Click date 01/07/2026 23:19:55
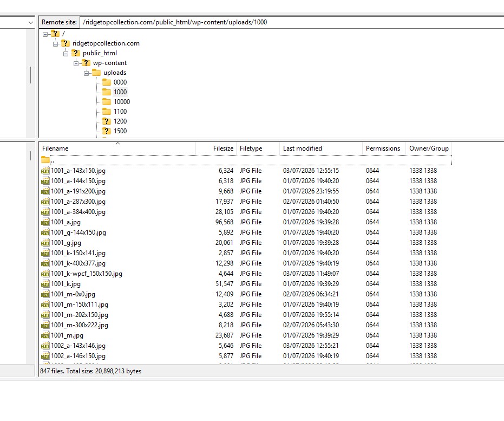The width and height of the screenshot is (504, 421). 311,191
